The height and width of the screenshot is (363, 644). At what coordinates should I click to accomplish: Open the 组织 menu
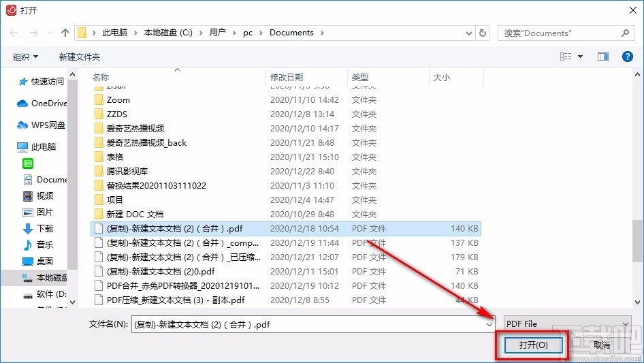coord(25,57)
